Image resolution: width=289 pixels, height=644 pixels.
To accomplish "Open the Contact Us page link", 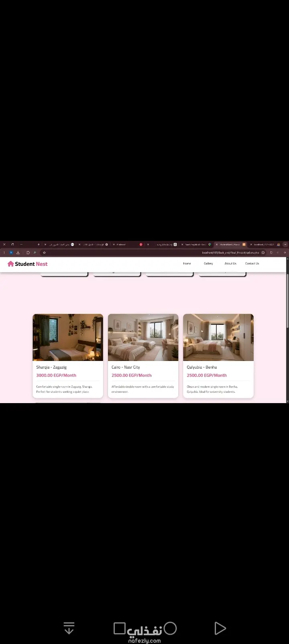I will [x=252, y=264].
